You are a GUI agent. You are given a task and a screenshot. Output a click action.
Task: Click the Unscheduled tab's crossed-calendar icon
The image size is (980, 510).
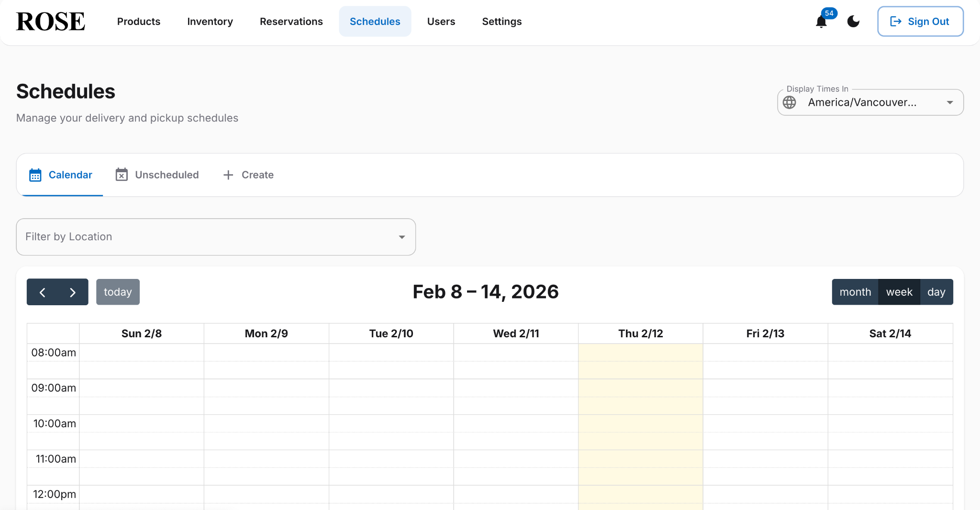pos(121,175)
